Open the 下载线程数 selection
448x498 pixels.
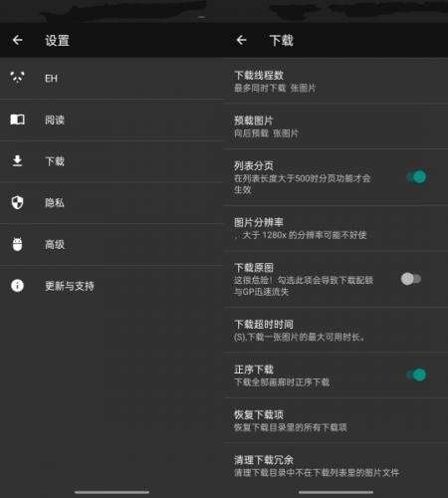click(x=336, y=82)
